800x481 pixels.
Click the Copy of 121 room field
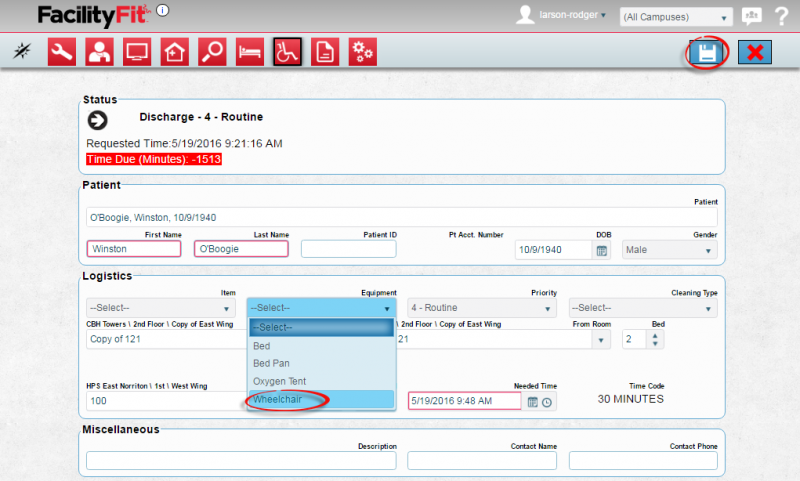point(167,339)
